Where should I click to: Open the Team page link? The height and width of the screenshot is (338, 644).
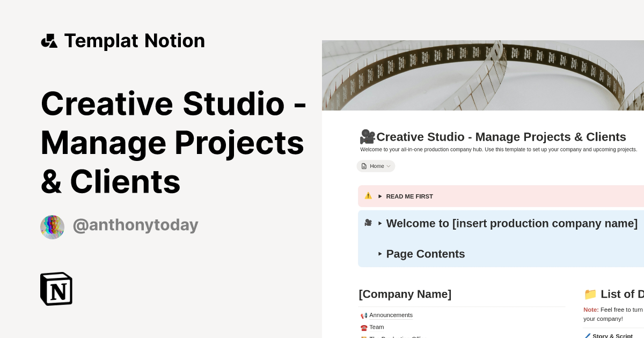click(x=377, y=327)
